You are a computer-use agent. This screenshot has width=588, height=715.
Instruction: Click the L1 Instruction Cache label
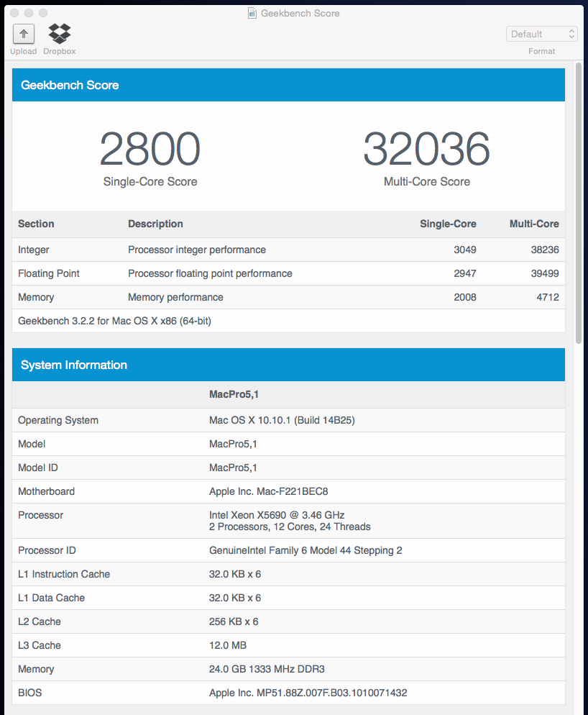(x=64, y=575)
